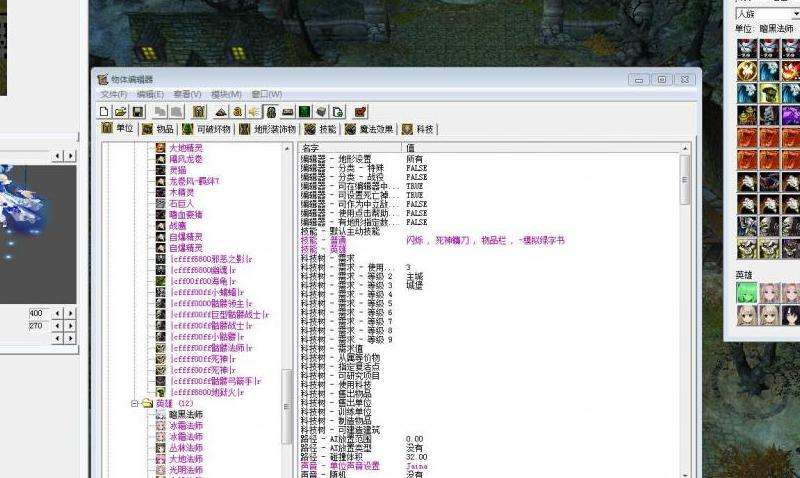
Task: Click the Paste toolbar icon
Action: (177, 112)
